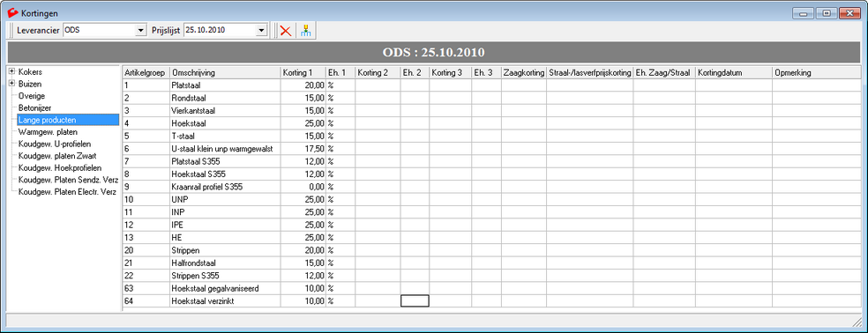Screen dimensions: 868x333
Task: Click the Kortingdatum column header
Action: click(x=734, y=73)
